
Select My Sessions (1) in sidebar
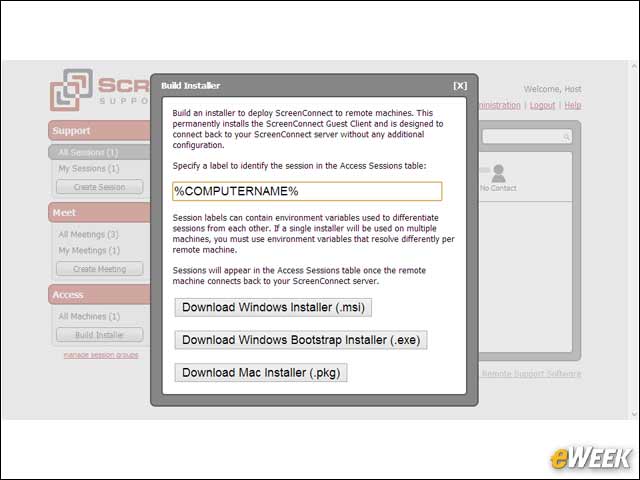pyautogui.click(x=89, y=169)
